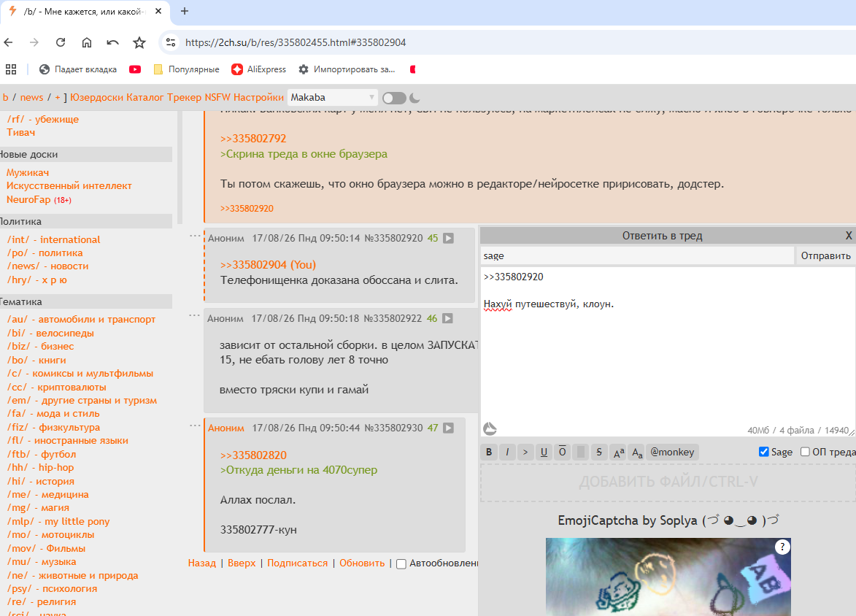Image resolution: width=856 pixels, height=616 pixels.
Task: Open the Makaba theme dropdown
Action: point(333,97)
